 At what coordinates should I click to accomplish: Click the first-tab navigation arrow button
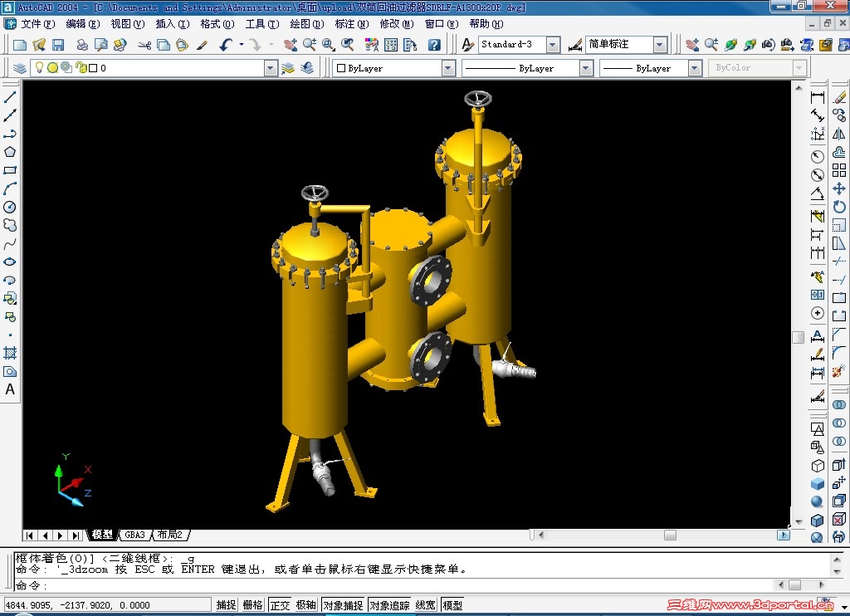[29, 535]
